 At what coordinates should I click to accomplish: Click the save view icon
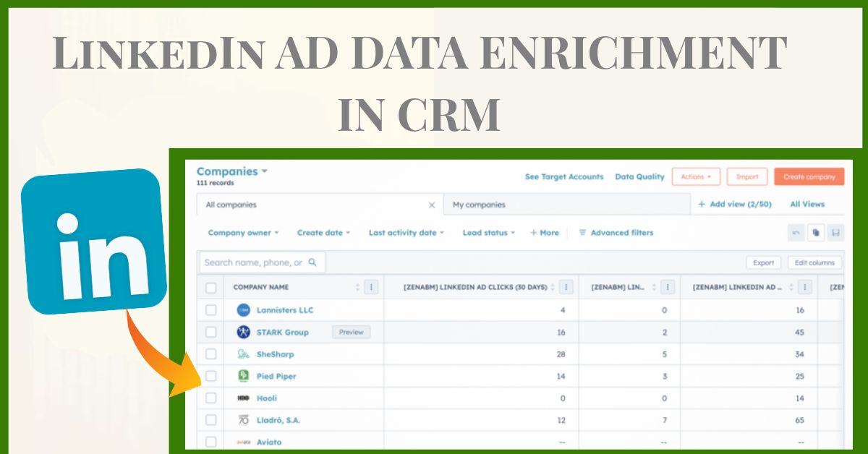coord(835,233)
